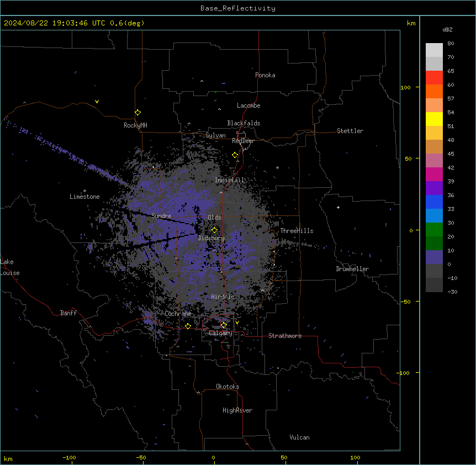
Task: Click the Strathmore label
Action: [x=285, y=336]
